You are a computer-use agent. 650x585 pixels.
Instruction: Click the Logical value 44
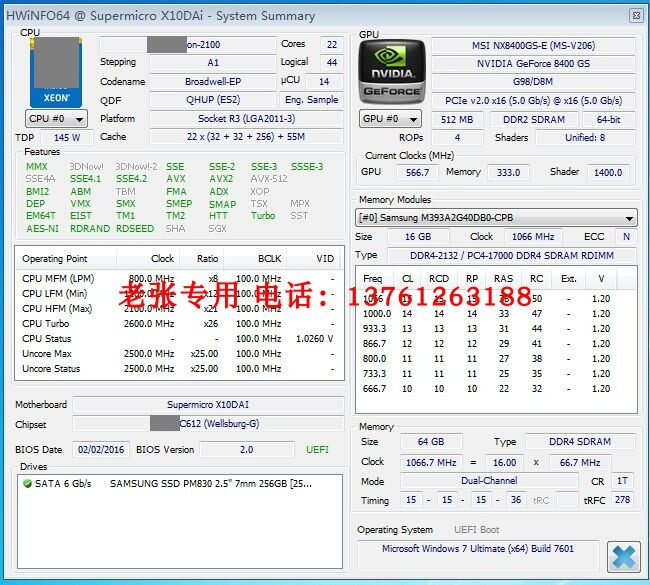tap(332, 63)
